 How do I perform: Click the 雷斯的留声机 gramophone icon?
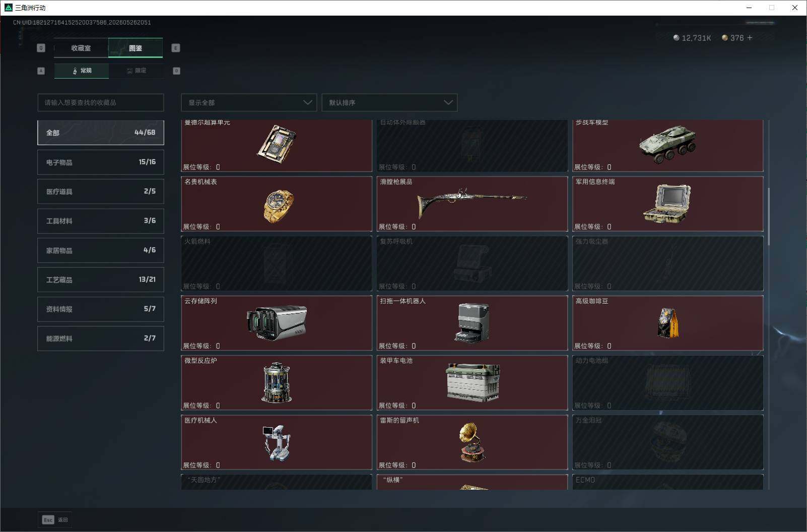click(472, 442)
